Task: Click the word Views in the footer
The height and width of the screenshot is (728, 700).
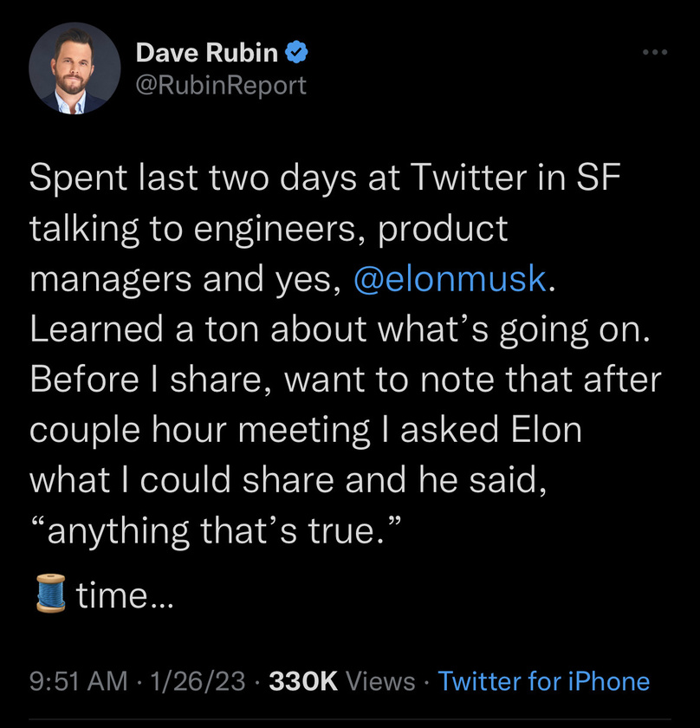Action: tap(380, 680)
